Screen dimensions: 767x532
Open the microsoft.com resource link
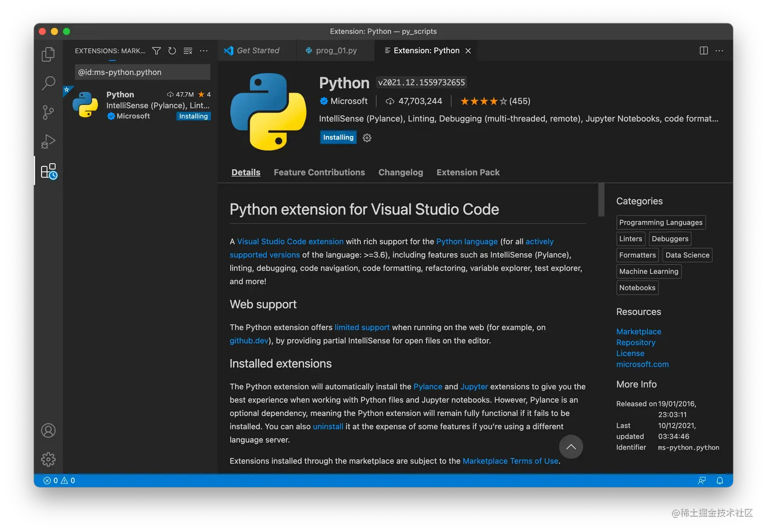pyautogui.click(x=642, y=364)
